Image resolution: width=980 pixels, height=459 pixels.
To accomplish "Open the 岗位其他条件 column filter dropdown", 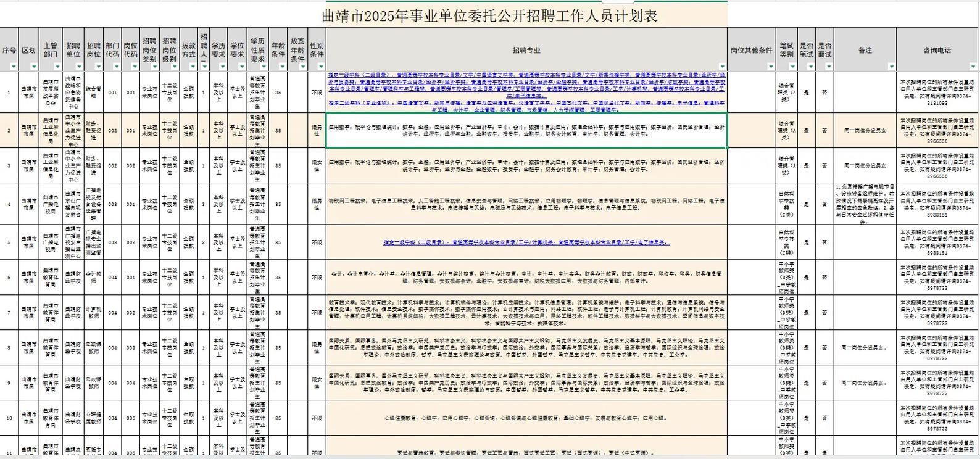I will [771, 67].
